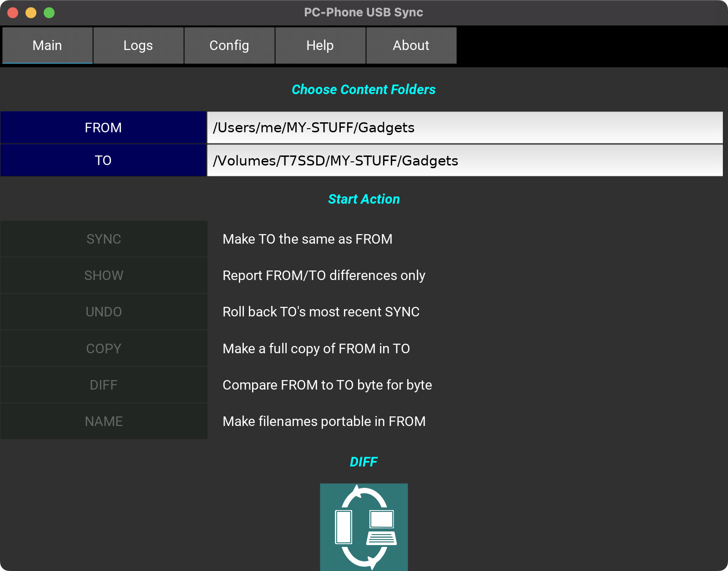Click the NAME action button
This screenshot has width=728, height=571.
[x=104, y=421]
